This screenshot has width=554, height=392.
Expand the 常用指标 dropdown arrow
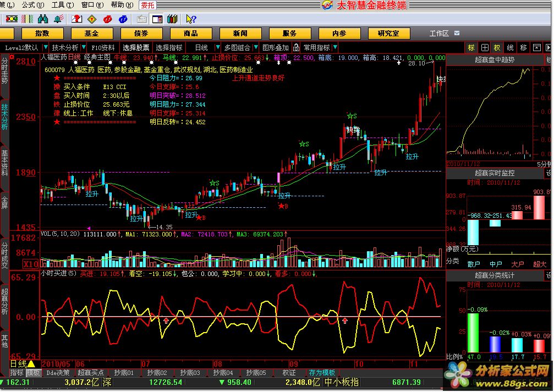coord(335,47)
